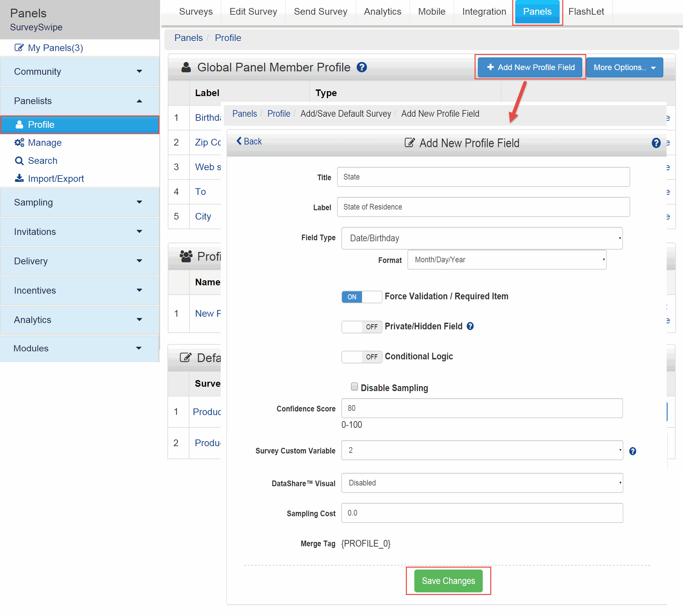The height and width of the screenshot is (616, 683).
Task: Open the Send Survey tab
Action: point(320,11)
